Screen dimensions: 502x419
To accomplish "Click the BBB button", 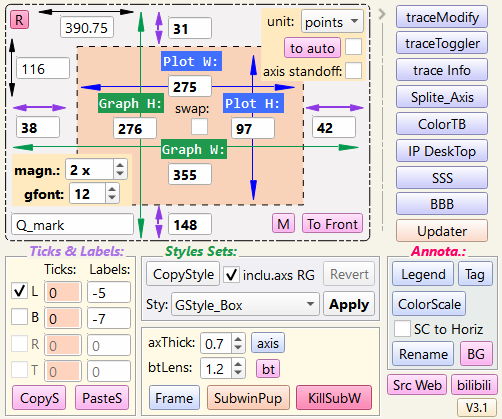I will [442, 204].
